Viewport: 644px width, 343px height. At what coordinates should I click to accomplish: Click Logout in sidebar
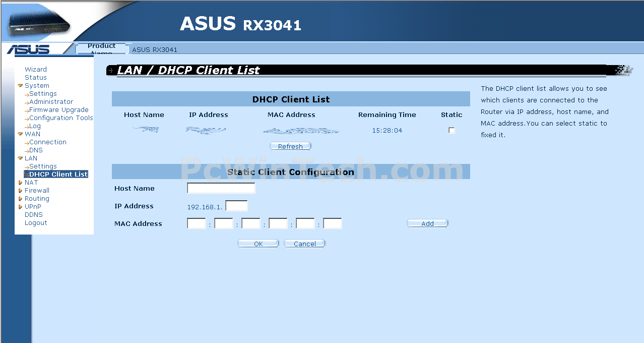pyautogui.click(x=36, y=223)
